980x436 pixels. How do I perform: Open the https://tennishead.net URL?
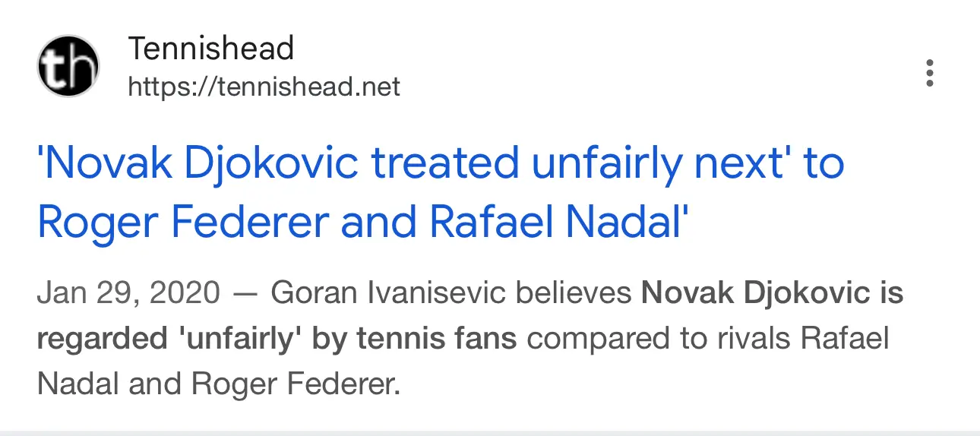click(264, 87)
